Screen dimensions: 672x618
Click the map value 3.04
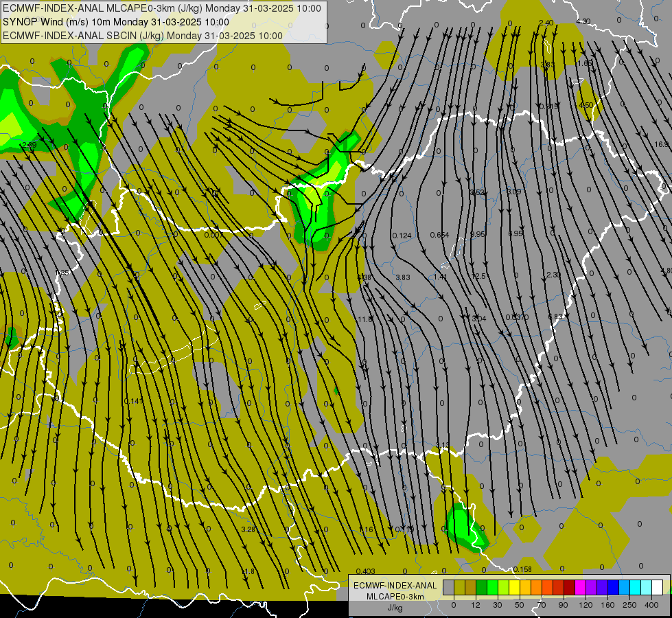coord(478,319)
